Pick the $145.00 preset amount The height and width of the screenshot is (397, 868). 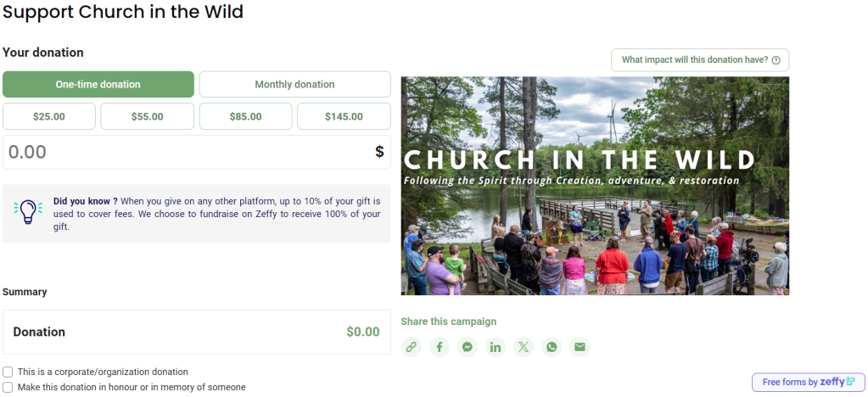pos(344,116)
